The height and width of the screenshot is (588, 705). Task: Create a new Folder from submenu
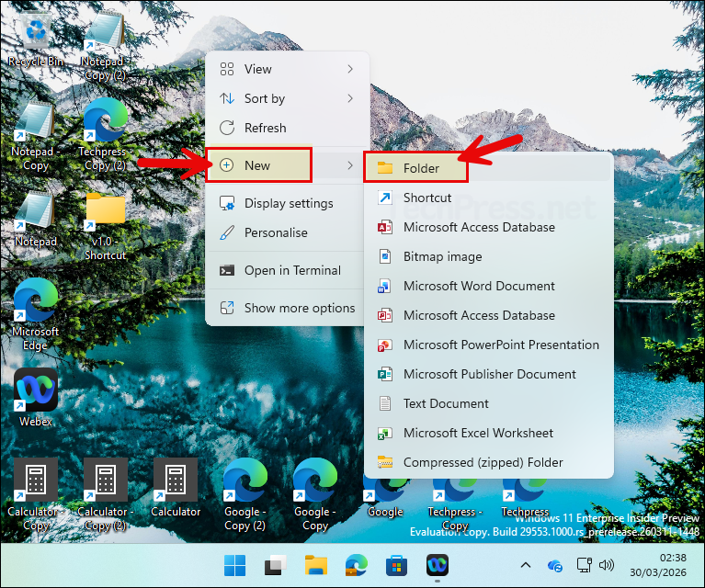tap(489, 168)
